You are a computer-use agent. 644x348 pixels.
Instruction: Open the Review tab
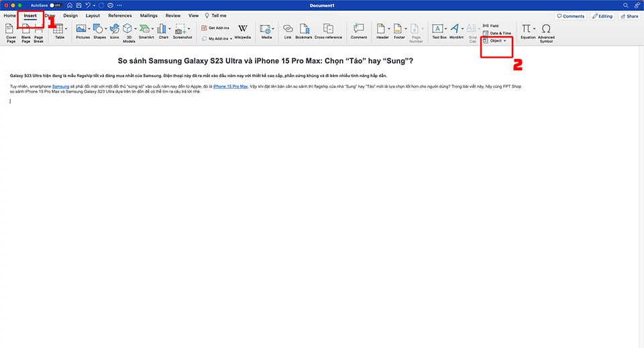coord(173,15)
